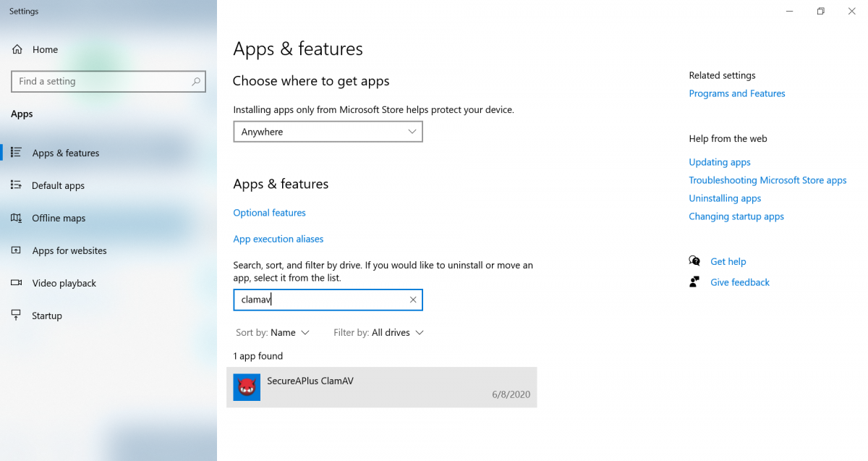
Task: Clear the clamav search text with X
Action: tap(413, 300)
